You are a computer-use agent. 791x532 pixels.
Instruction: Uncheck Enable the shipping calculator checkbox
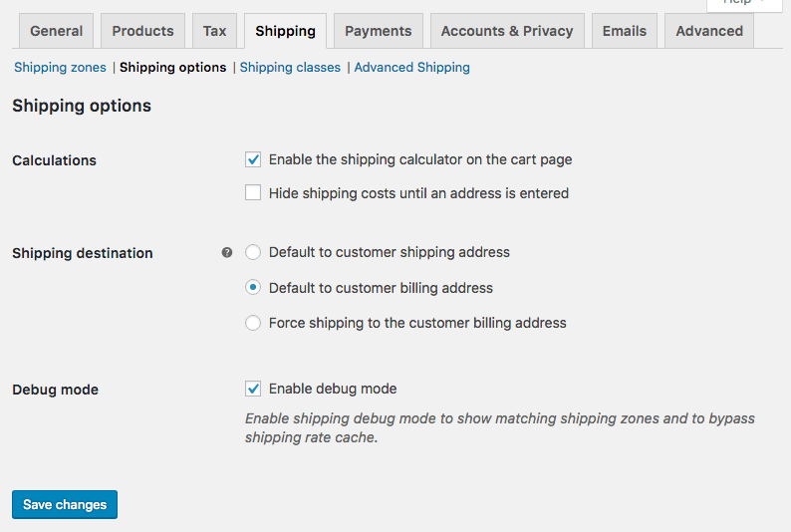(253, 159)
